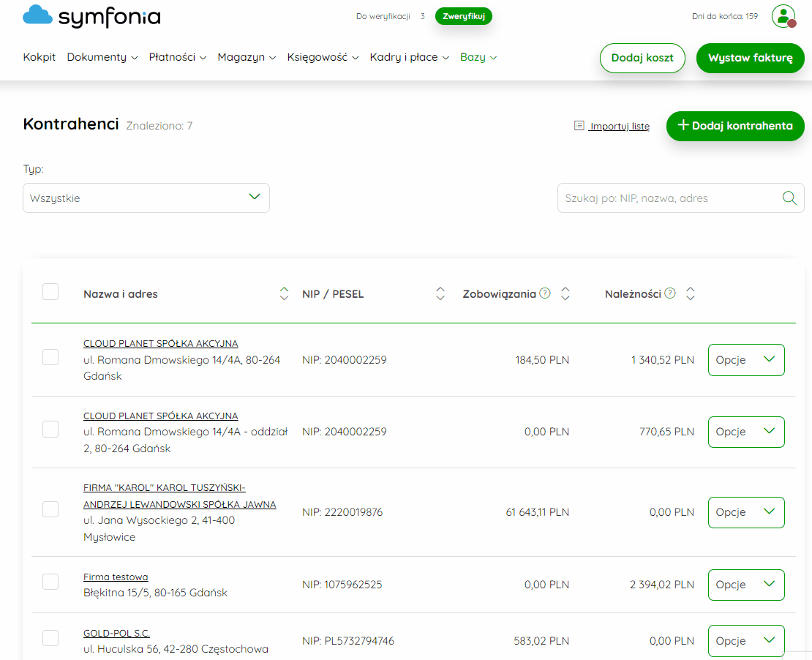Open Opcje for oddział 2 row
The height and width of the screenshot is (660, 812).
coord(746,432)
